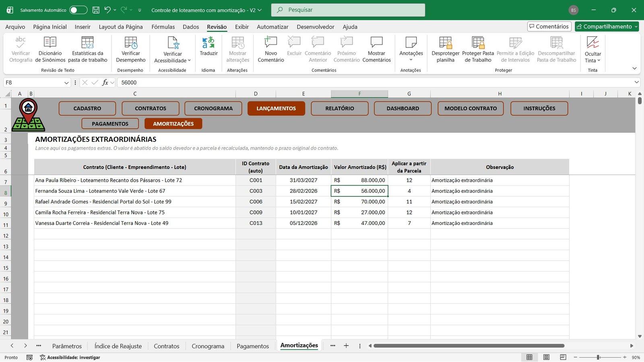Expand the formula bar
The image size is (644, 362).
point(637,82)
